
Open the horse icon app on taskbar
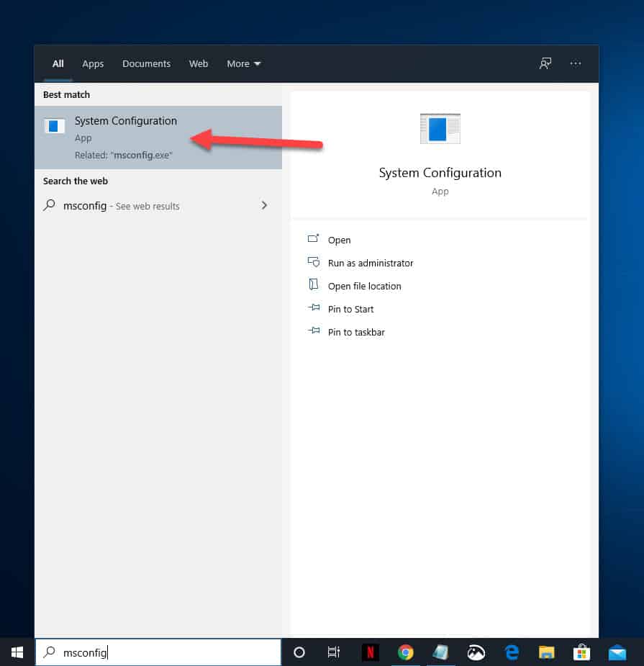pyautogui.click(x=476, y=652)
